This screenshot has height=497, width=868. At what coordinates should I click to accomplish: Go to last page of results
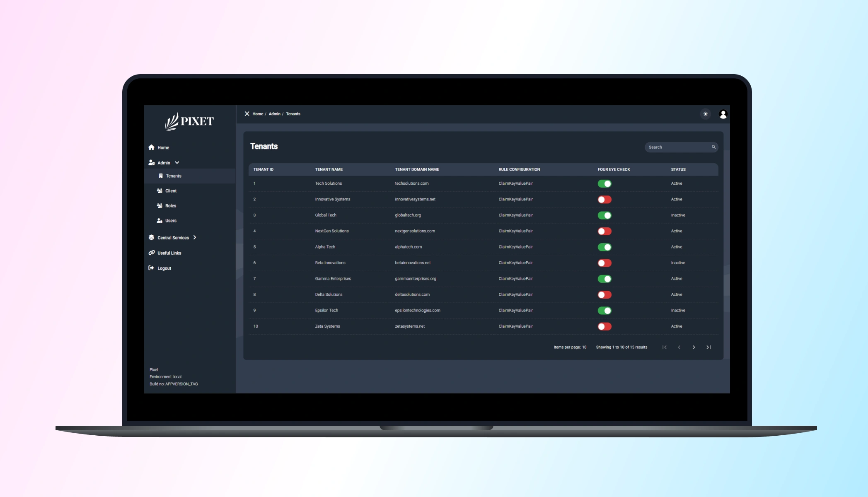click(x=708, y=347)
